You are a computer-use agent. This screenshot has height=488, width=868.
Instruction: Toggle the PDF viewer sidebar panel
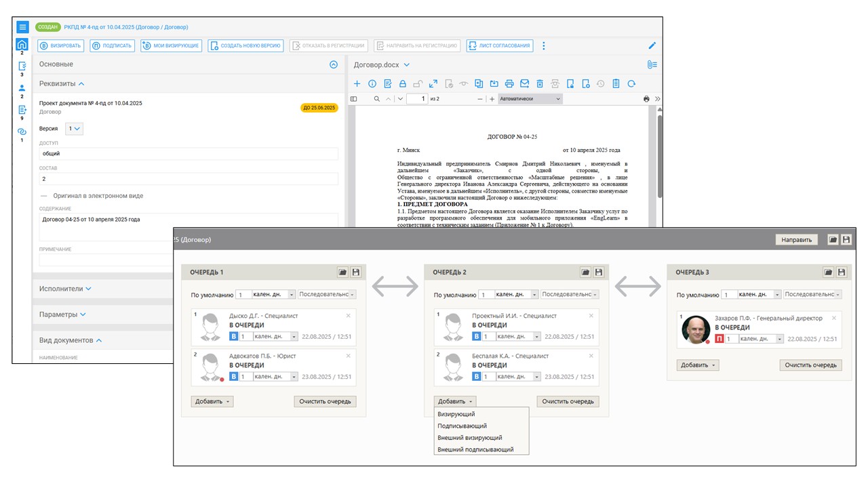(353, 99)
